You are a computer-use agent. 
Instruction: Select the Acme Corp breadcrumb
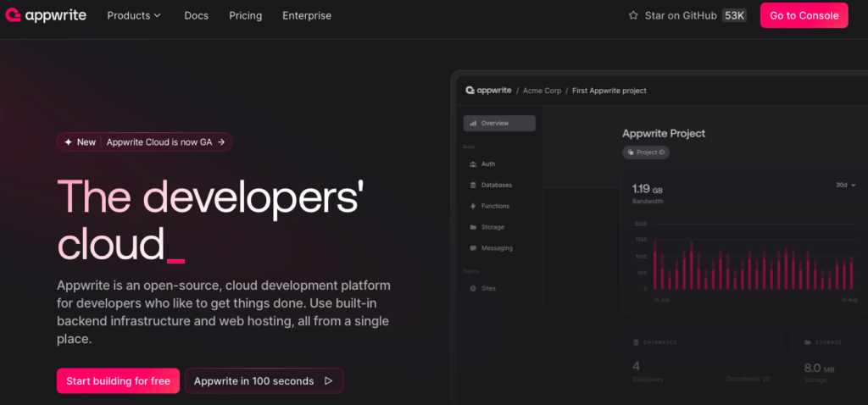click(542, 91)
